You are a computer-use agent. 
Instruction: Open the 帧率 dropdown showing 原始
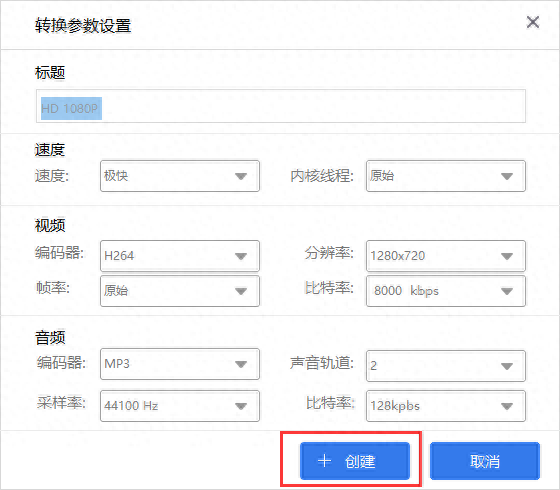[x=180, y=291]
